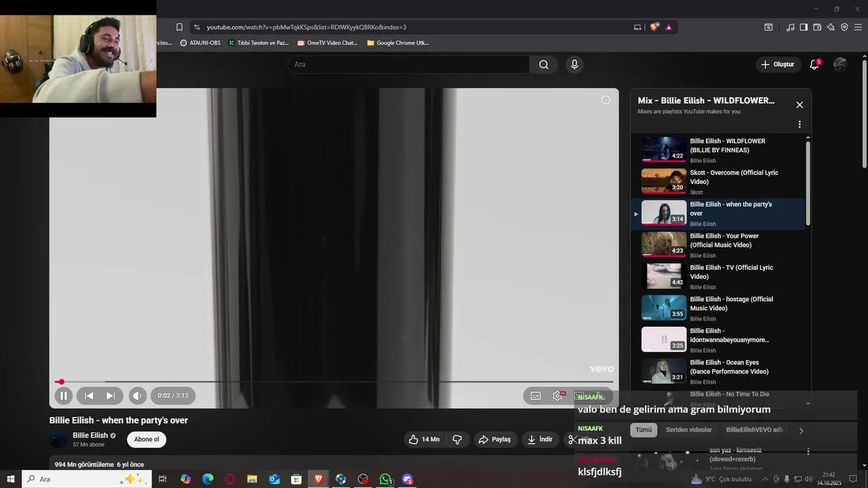
Task: Click the browser address bar URL
Action: (x=307, y=27)
